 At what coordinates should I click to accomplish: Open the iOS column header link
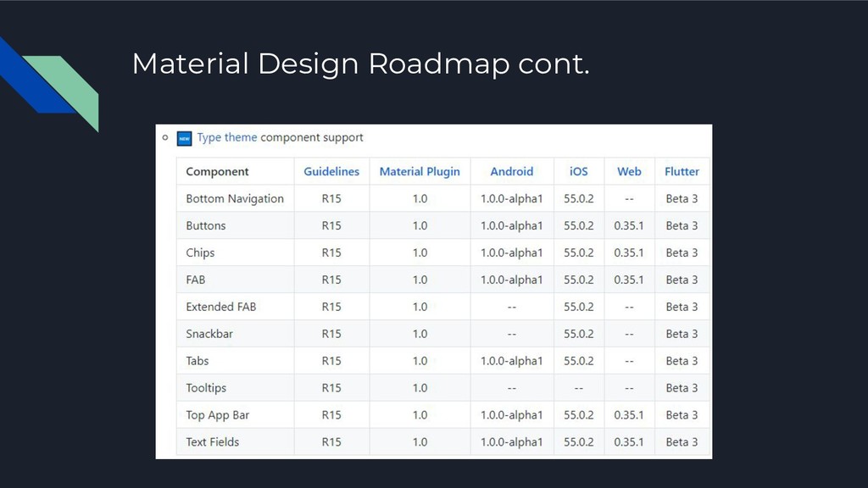point(578,171)
